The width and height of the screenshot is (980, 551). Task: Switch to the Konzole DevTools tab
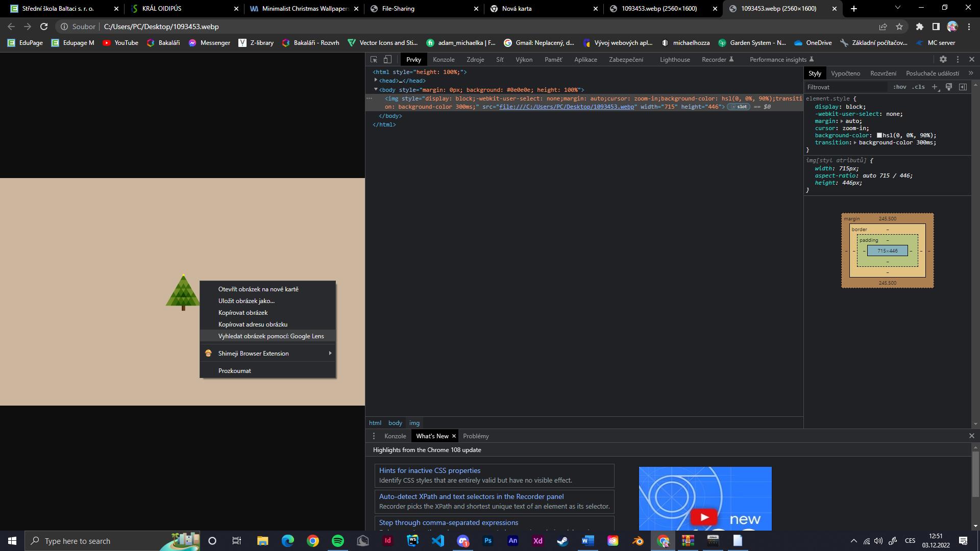point(443,60)
